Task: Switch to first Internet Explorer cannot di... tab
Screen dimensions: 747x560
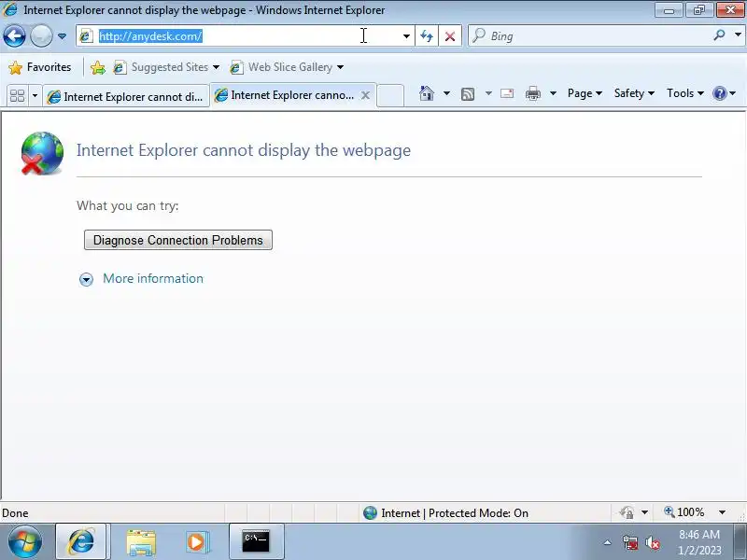Action: point(126,97)
